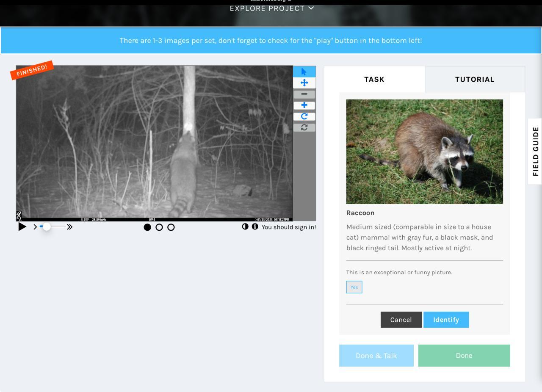This screenshot has width=542, height=392.
Task: Select the pointer annotate tool
Action: click(304, 72)
